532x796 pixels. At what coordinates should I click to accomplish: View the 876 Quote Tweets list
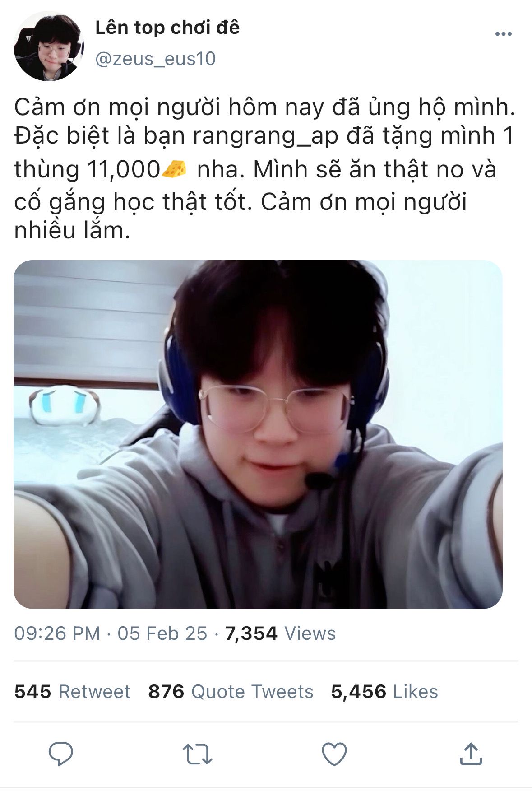click(231, 692)
